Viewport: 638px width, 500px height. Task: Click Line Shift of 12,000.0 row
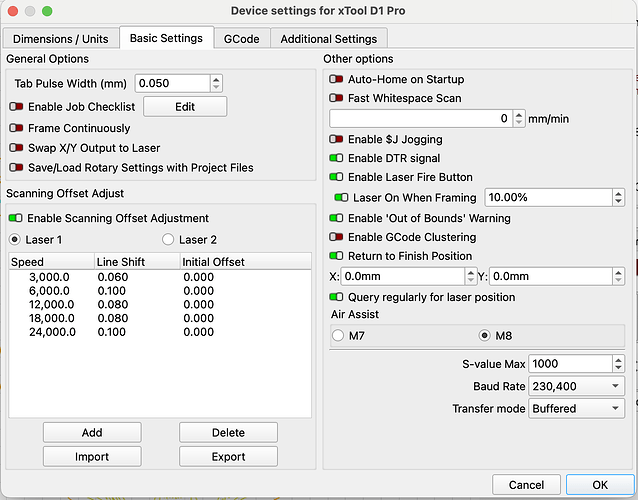pyautogui.click(x=113, y=305)
